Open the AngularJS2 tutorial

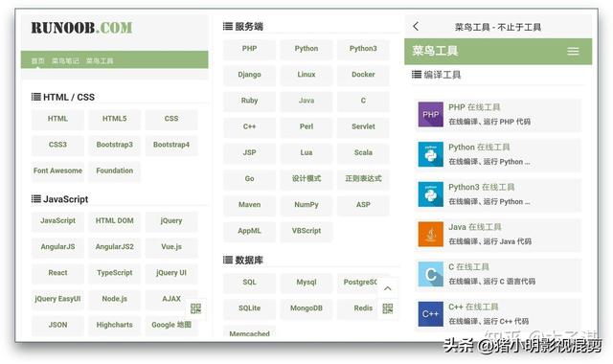click(x=115, y=247)
